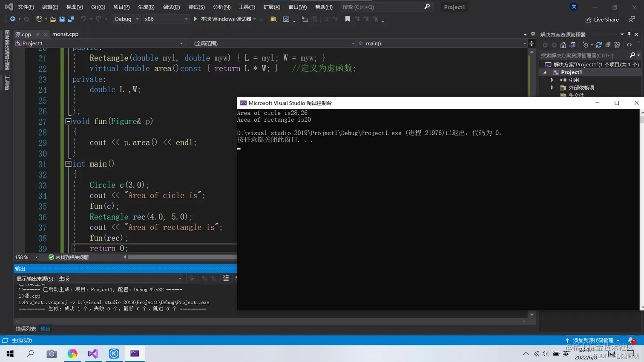
Task: Collapse the Project1 node in Solution Explorer
Action: click(x=545, y=72)
